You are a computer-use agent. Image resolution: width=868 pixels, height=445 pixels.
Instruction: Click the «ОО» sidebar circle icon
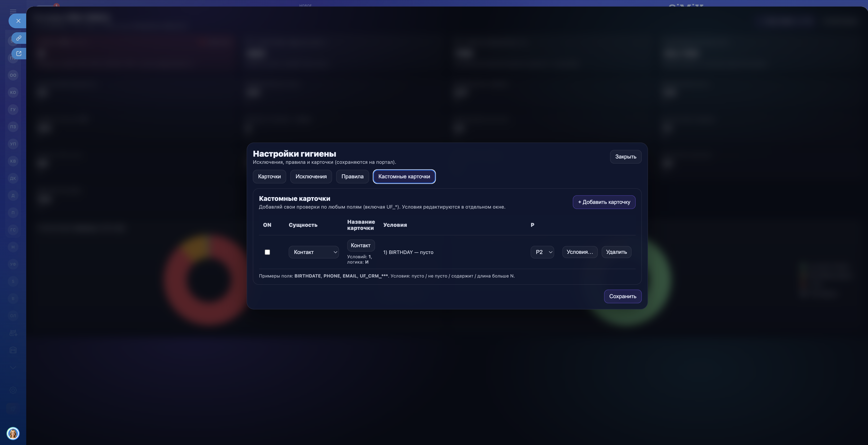(x=13, y=75)
